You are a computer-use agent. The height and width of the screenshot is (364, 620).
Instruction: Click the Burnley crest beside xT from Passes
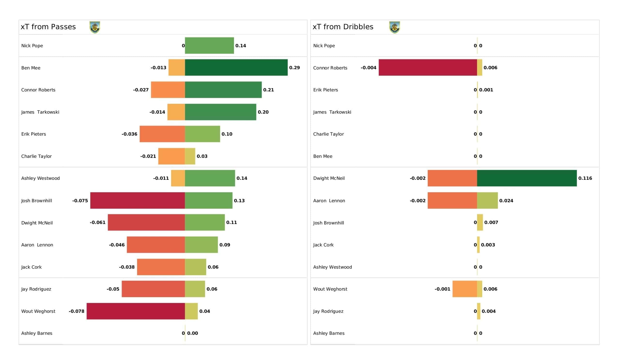tap(95, 27)
